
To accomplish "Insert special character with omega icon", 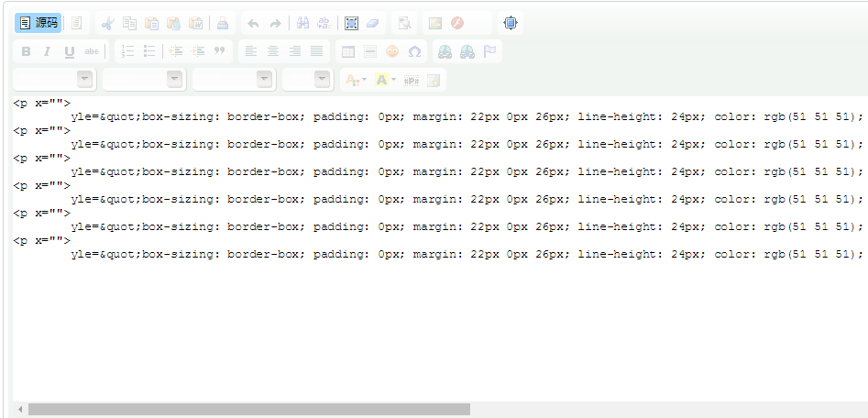I will click(414, 51).
